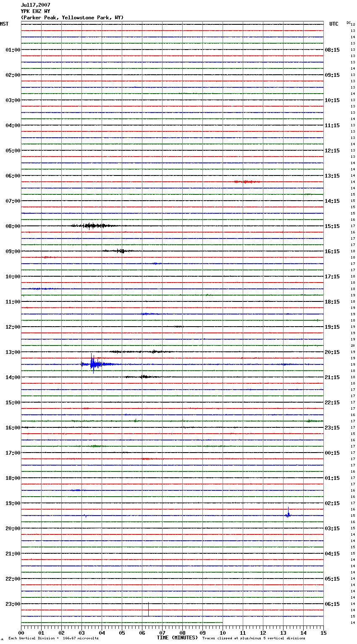Click the Parker Peak, Yellowstone Park location title
357x644 pixels.
tap(72, 18)
